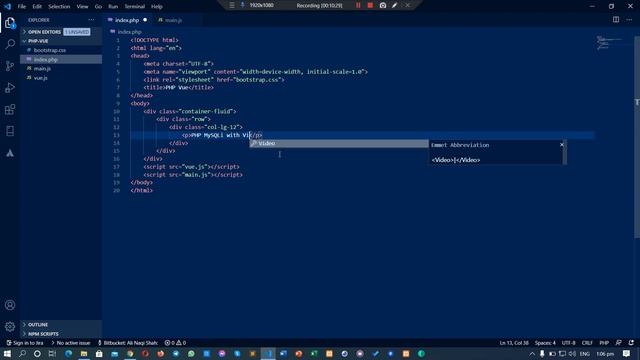Screen dimensions: 640x360
Task: Expand the Outline section
Action: pos(61,324)
